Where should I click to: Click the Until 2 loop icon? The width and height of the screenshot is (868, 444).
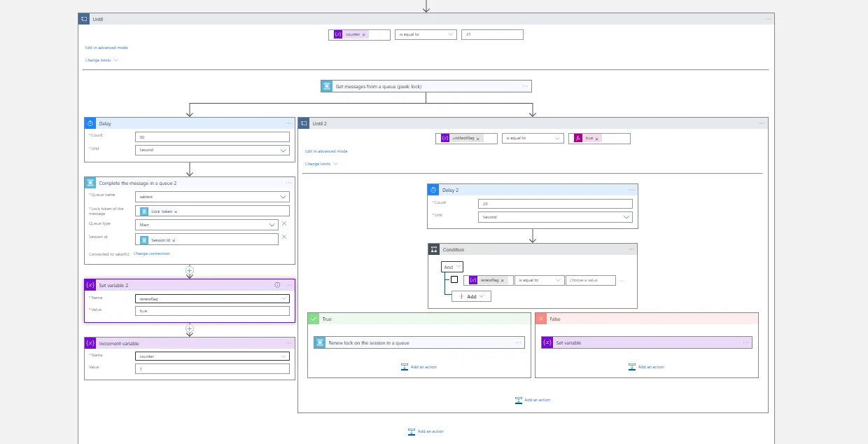304,123
